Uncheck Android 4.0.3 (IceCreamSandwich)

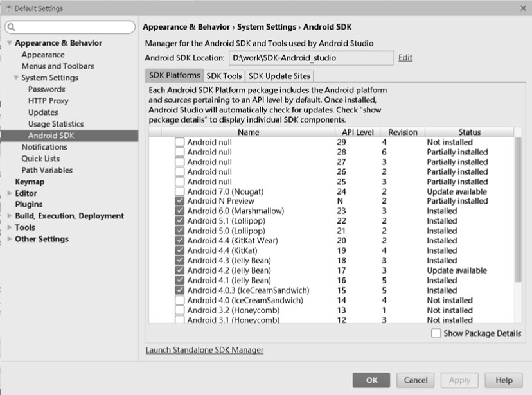pyautogui.click(x=179, y=290)
